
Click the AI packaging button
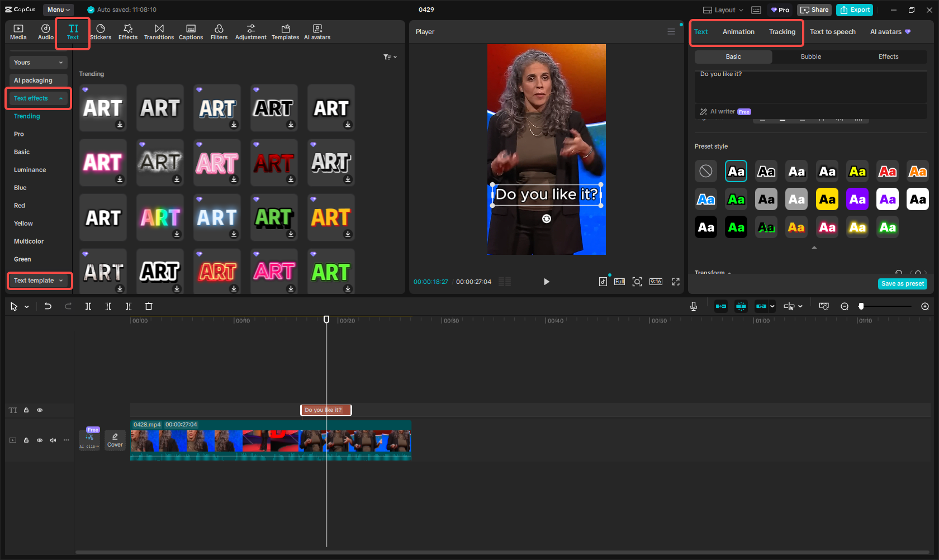point(38,80)
